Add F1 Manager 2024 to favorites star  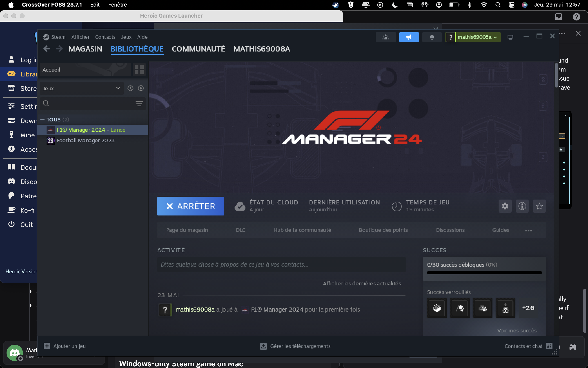[x=539, y=206]
